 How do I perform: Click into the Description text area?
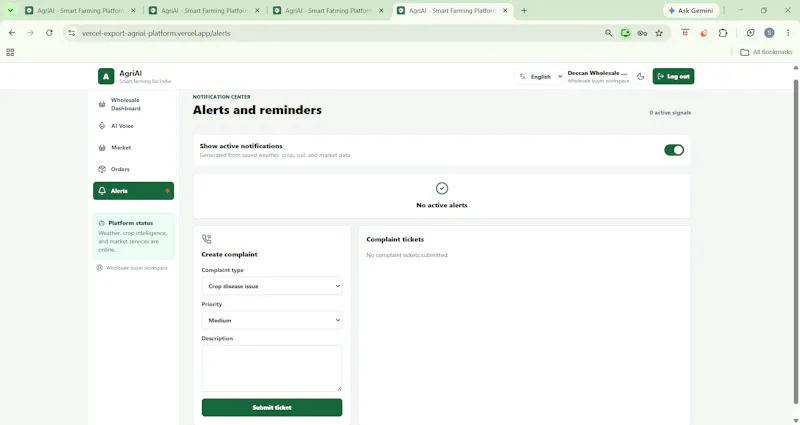[x=272, y=368]
